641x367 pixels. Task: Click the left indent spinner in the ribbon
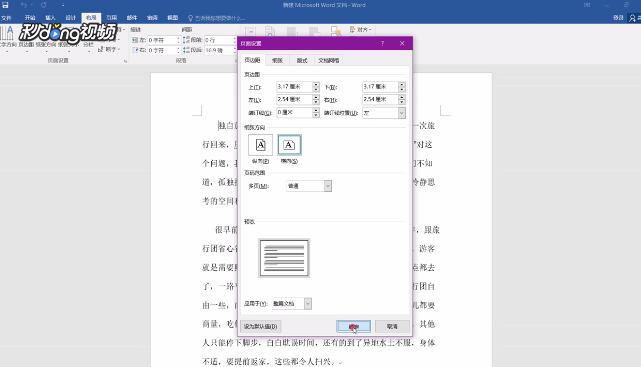click(x=178, y=40)
